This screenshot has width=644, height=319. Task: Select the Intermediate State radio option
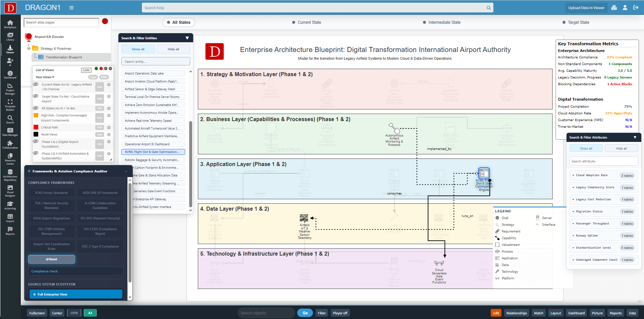tap(441, 22)
